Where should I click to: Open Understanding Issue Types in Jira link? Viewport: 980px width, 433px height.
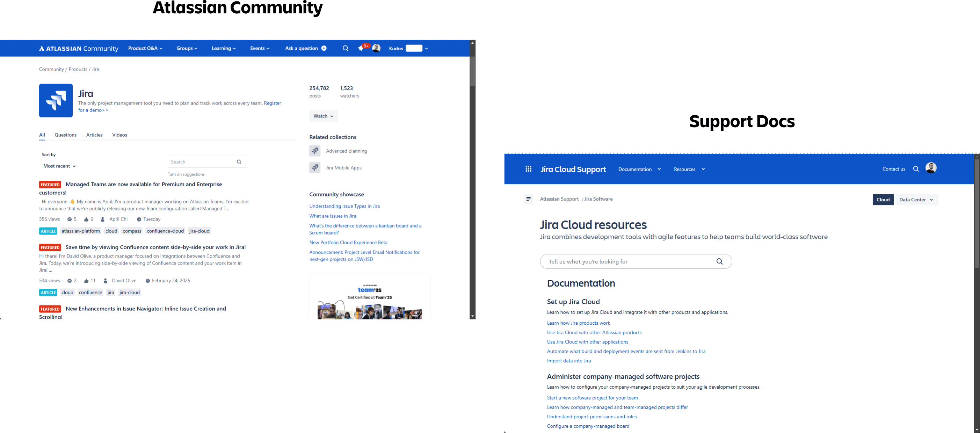click(344, 206)
